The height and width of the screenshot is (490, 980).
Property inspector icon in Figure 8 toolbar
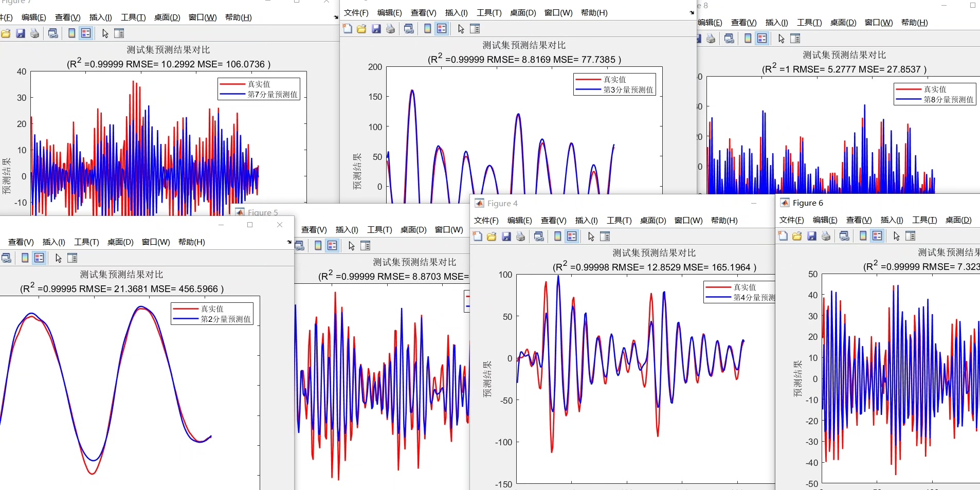(795, 39)
